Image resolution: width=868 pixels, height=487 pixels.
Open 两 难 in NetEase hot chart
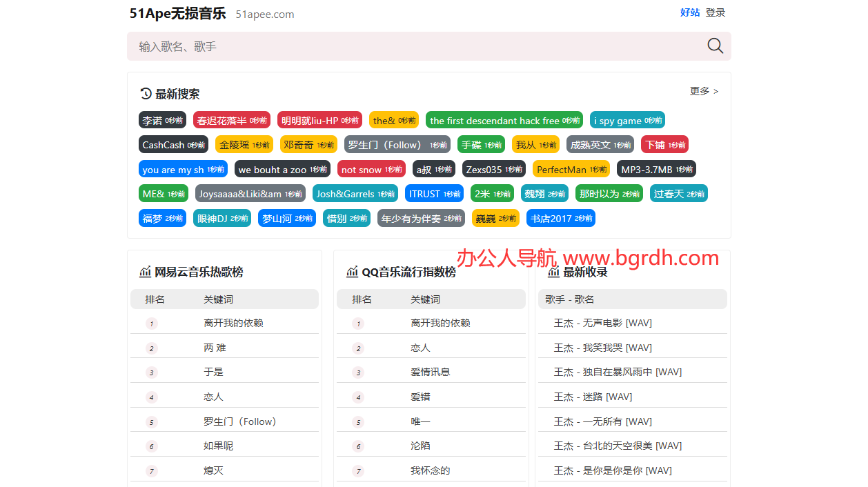point(215,348)
